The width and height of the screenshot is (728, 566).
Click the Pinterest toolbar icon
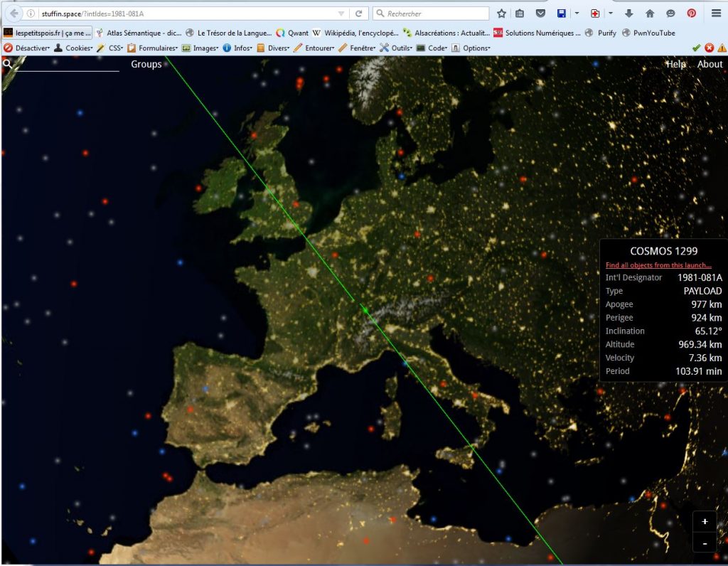coord(691,14)
